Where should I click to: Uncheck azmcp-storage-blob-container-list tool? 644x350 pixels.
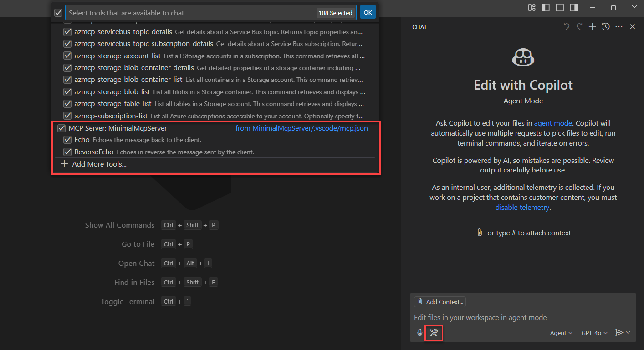tap(67, 80)
